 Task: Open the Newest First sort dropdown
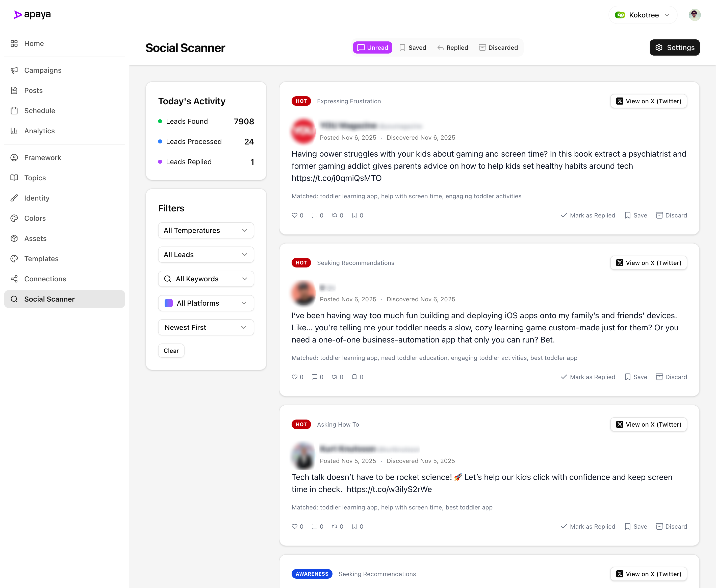click(x=206, y=327)
